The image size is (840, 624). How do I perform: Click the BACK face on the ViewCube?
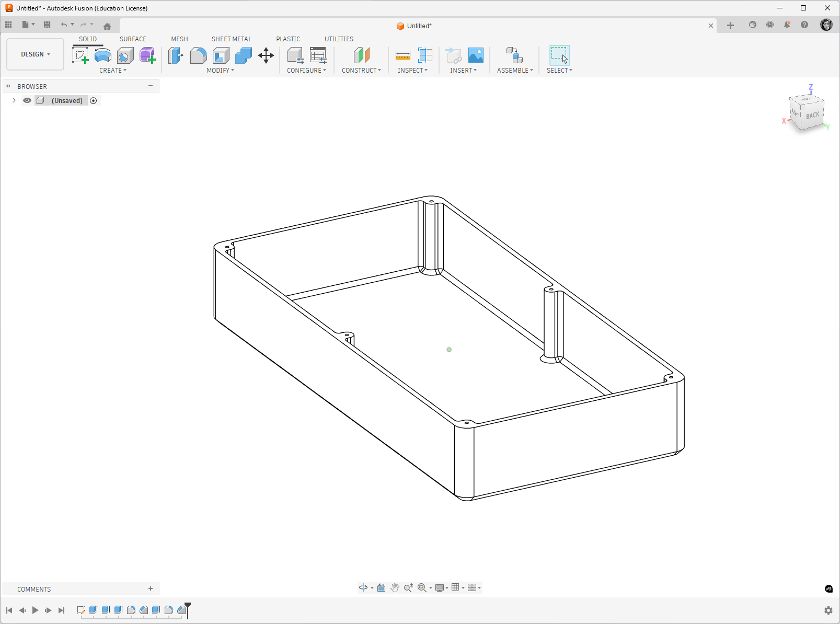pyautogui.click(x=812, y=115)
